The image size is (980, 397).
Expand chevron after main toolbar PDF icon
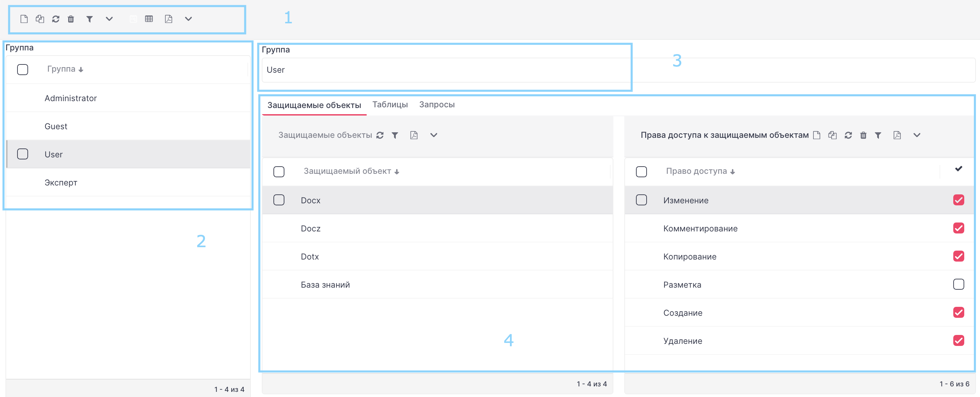coord(188,19)
